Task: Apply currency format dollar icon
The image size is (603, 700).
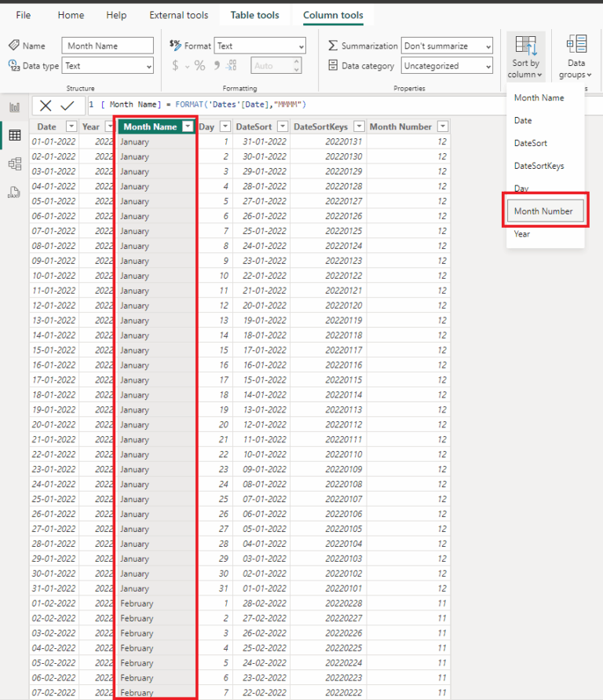Action: click(x=175, y=66)
